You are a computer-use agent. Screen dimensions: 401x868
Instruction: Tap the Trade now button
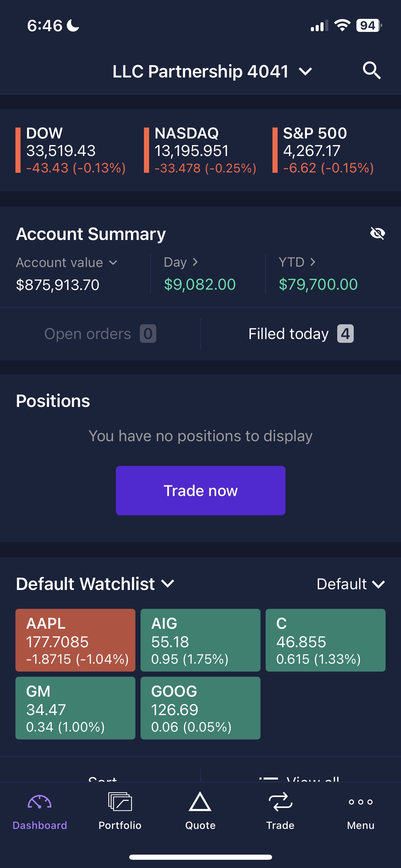pos(200,491)
